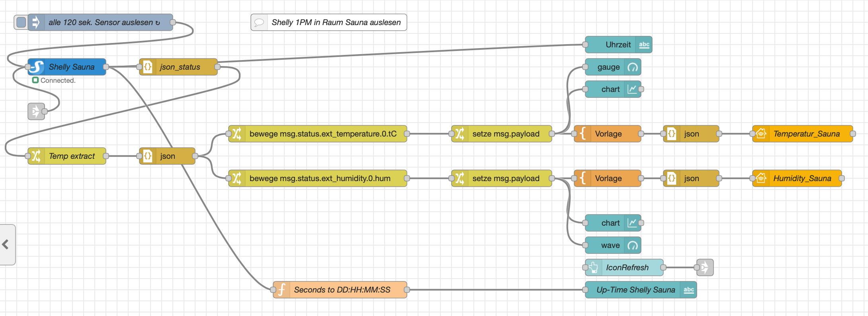Click the link node right of IconRefresh

(x=705, y=267)
